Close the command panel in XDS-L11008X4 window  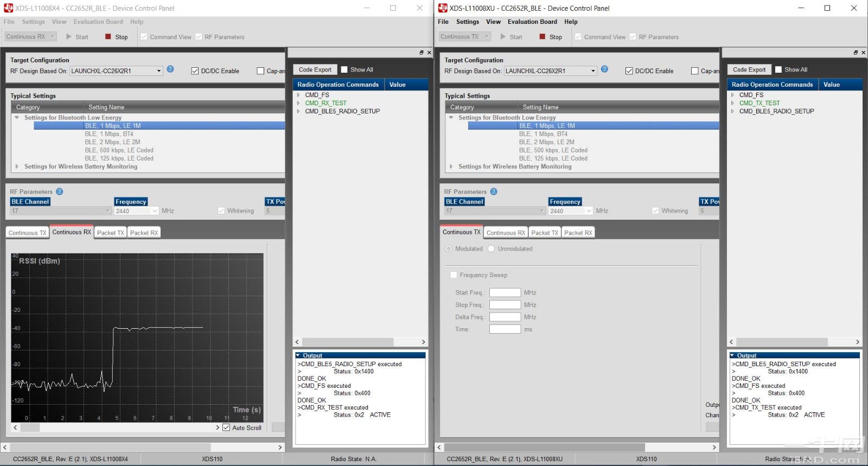coord(429,53)
